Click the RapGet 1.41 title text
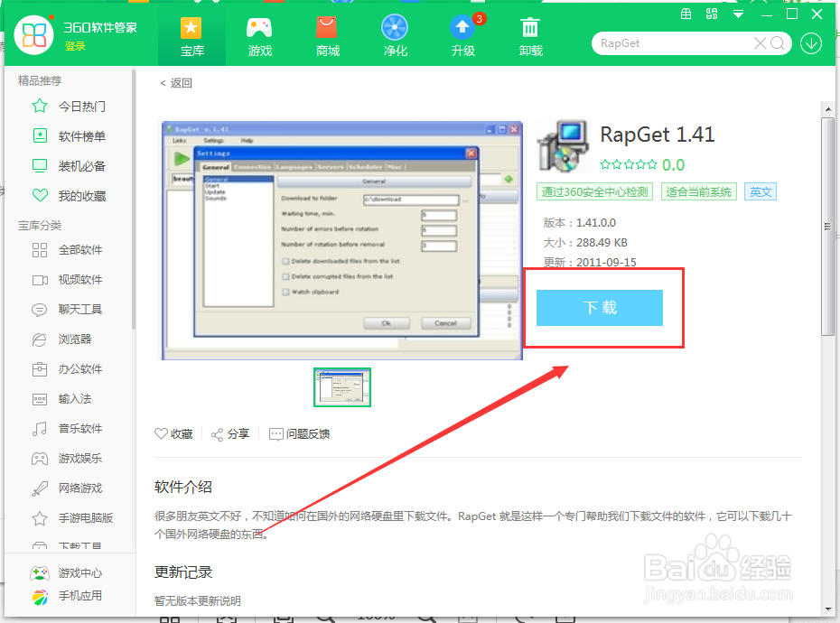This screenshot has height=623, width=840. point(658,135)
